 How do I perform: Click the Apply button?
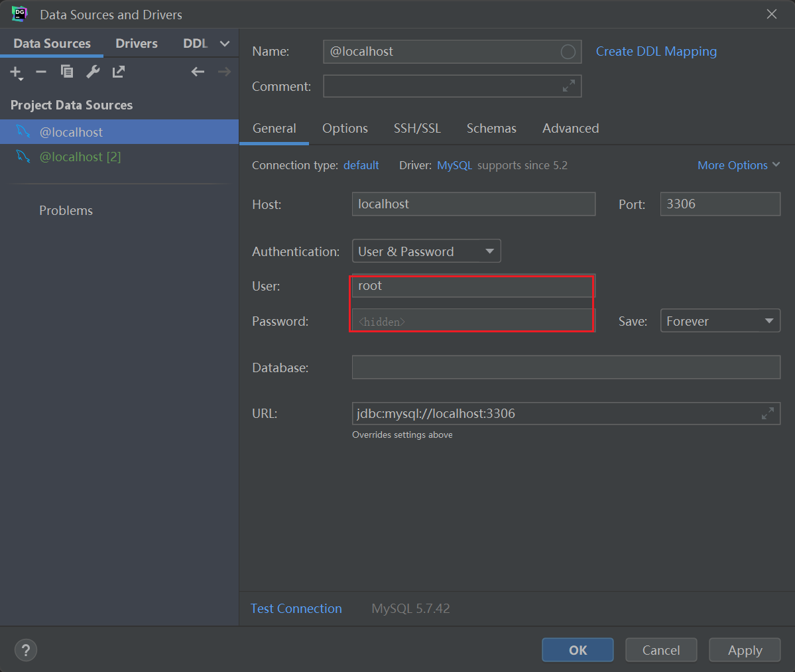745,650
